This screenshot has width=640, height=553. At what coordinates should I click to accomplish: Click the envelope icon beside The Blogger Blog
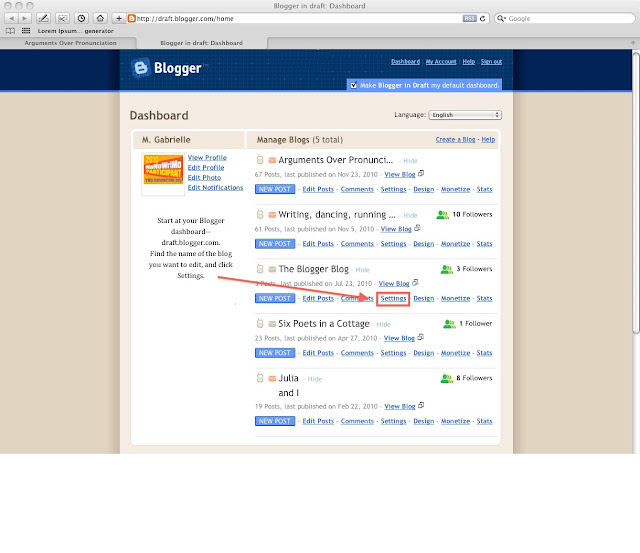[272, 269]
